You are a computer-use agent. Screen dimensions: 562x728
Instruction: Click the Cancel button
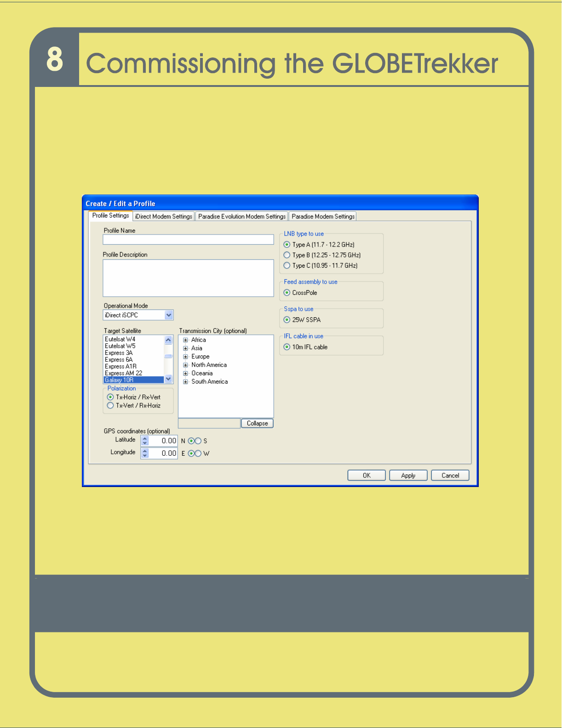(450, 476)
